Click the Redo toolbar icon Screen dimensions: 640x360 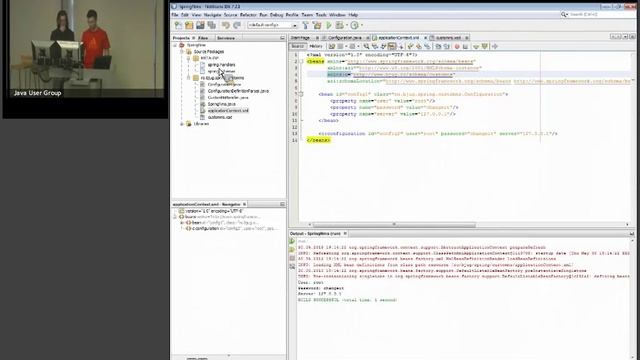237,25
